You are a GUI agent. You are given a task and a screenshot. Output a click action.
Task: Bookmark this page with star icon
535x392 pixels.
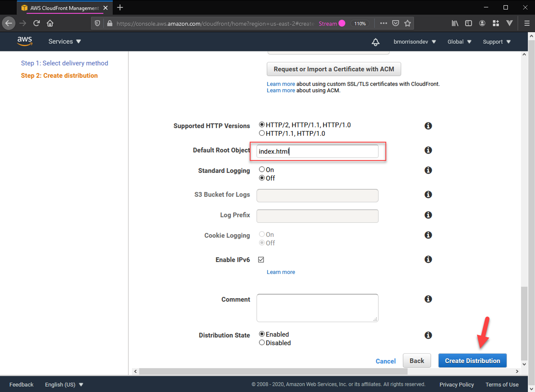407,23
